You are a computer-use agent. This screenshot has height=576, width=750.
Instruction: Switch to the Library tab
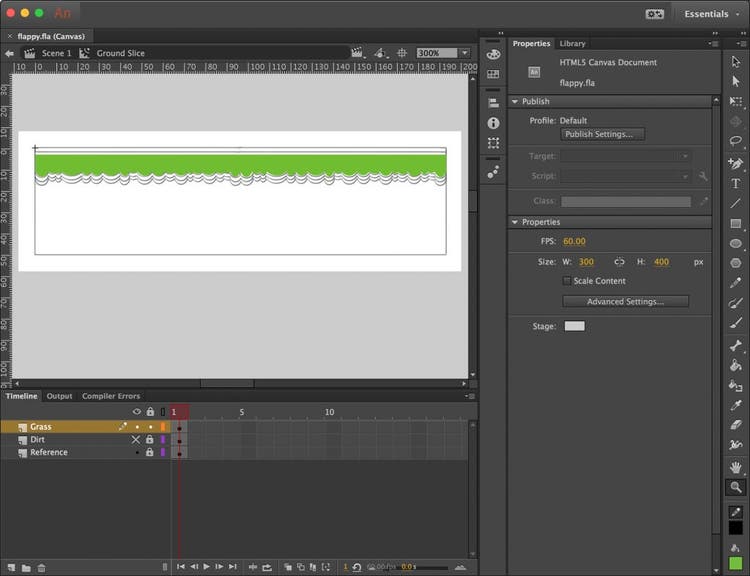pyautogui.click(x=572, y=44)
